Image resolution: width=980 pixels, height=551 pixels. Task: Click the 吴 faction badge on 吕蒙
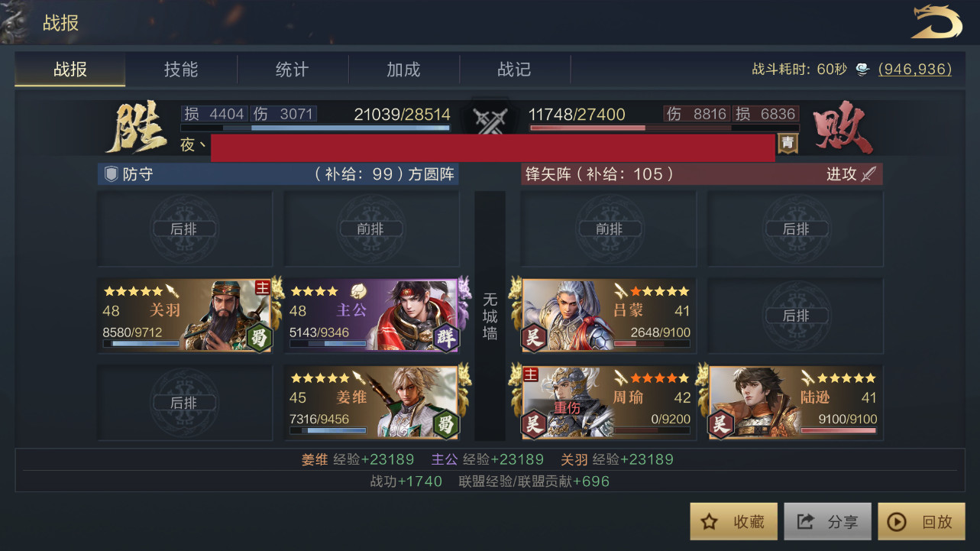(534, 337)
